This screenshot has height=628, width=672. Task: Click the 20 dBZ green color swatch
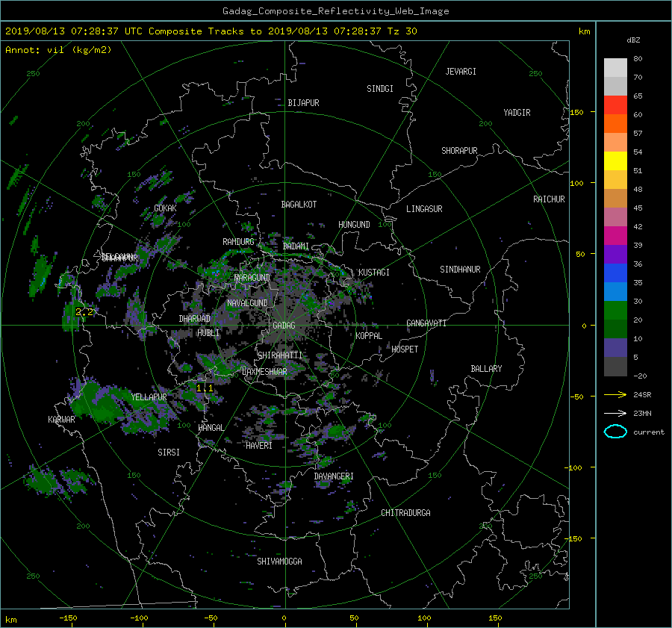pyautogui.click(x=615, y=310)
